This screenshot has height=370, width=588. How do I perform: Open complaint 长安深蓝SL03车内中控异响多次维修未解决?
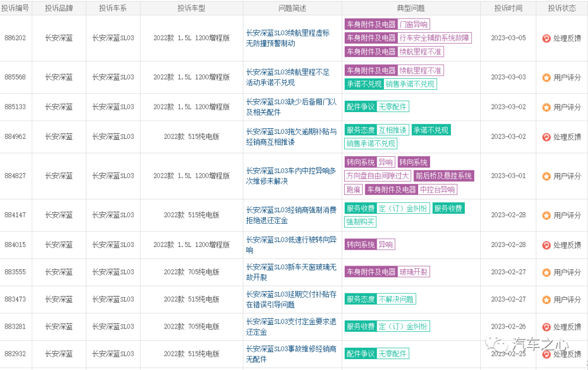291,176
